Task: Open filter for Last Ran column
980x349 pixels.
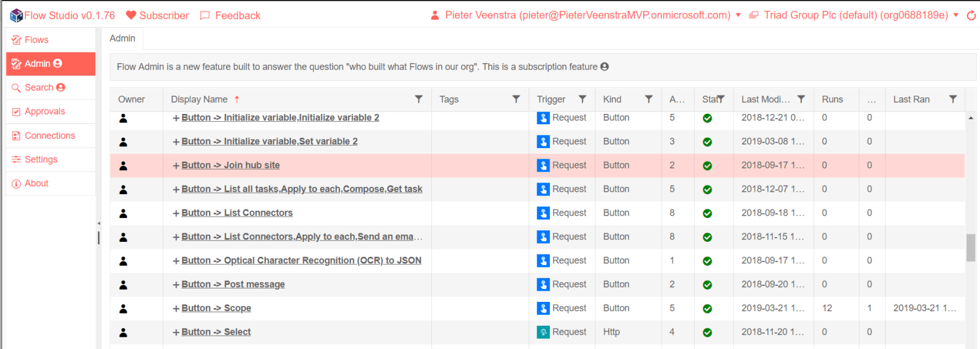Action: 953,99
